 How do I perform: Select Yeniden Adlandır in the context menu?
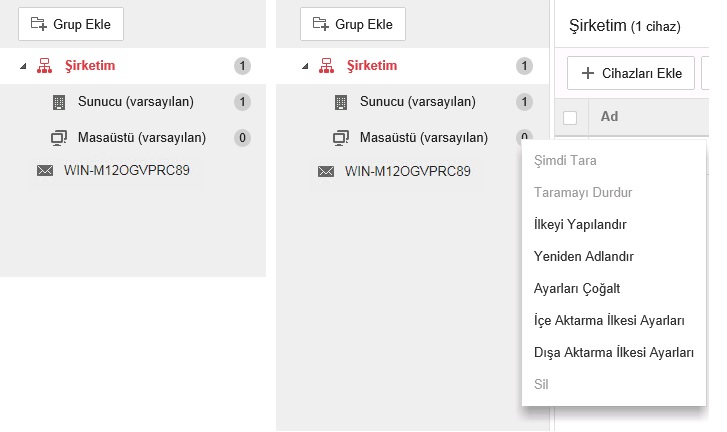tap(584, 256)
